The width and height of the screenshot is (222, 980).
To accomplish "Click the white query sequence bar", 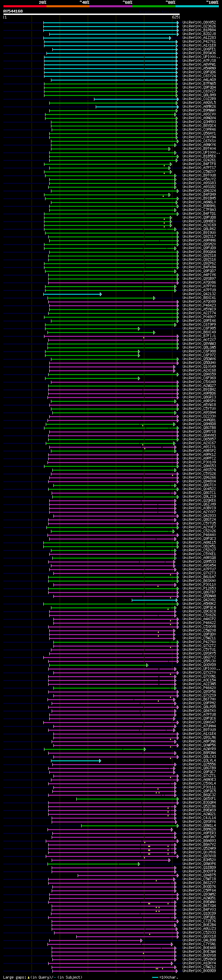I will pos(92,15).
